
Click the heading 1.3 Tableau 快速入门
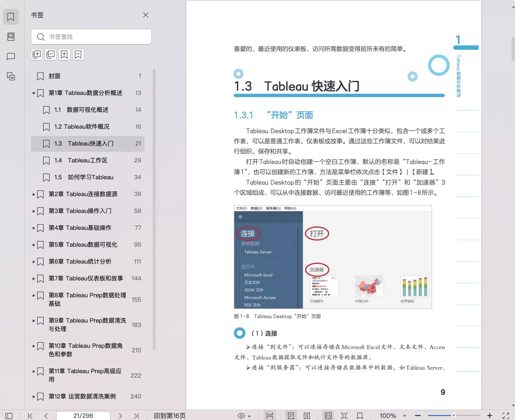pos(297,86)
